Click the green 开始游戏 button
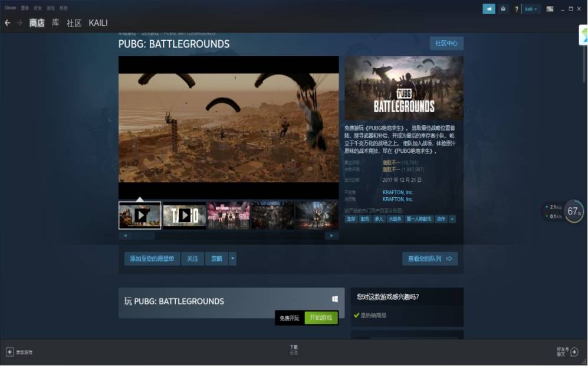The height and width of the screenshot is (366, 588). (x=321, y=318)
